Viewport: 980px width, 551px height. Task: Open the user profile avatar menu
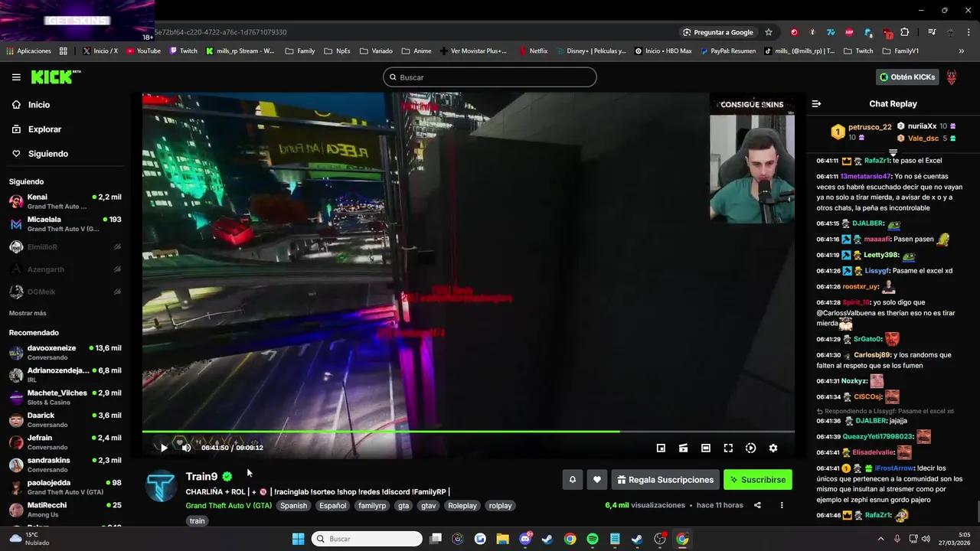click(x=952, y=77)
